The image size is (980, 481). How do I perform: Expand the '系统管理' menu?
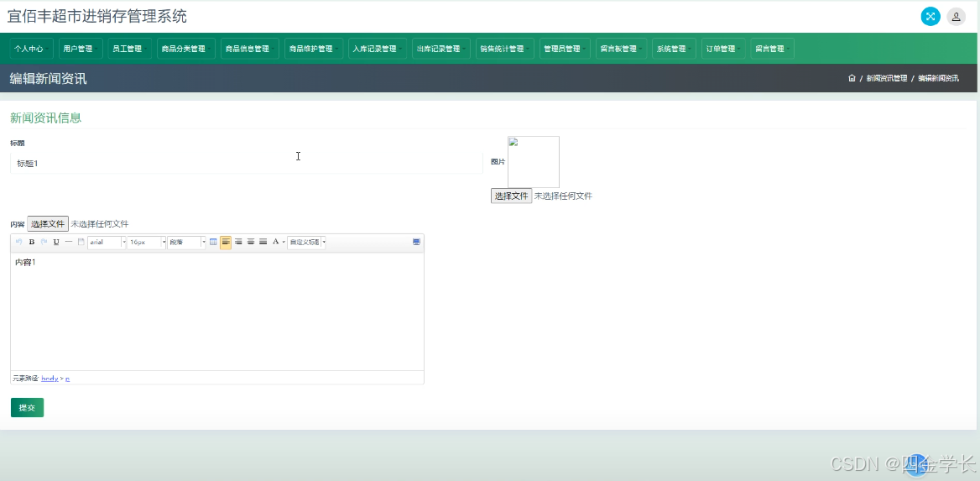click(x=674, y=49)
